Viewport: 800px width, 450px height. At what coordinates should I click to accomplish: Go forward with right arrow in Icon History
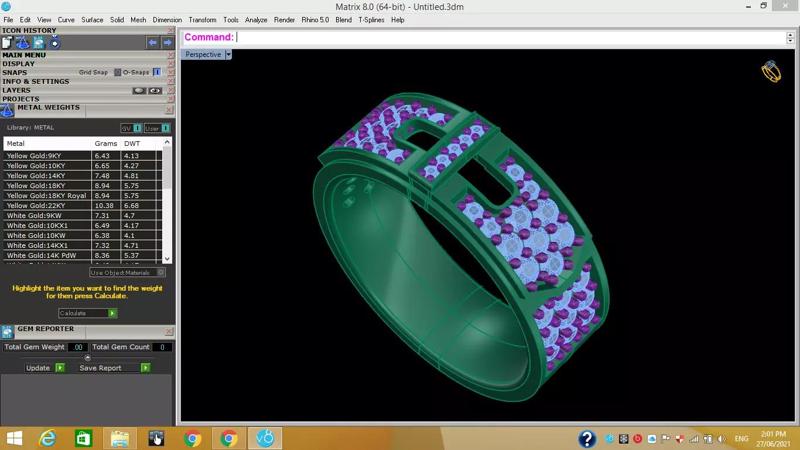[167, 43]
